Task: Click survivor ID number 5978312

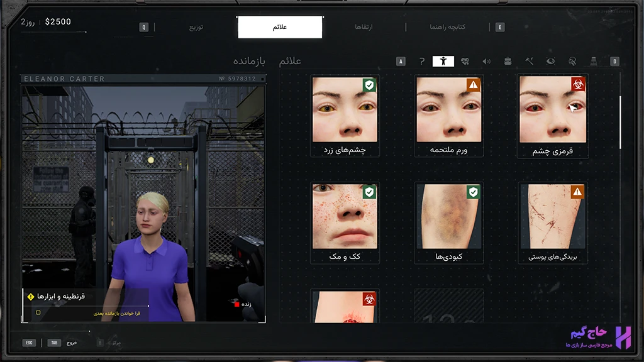Action: (237, 79)
